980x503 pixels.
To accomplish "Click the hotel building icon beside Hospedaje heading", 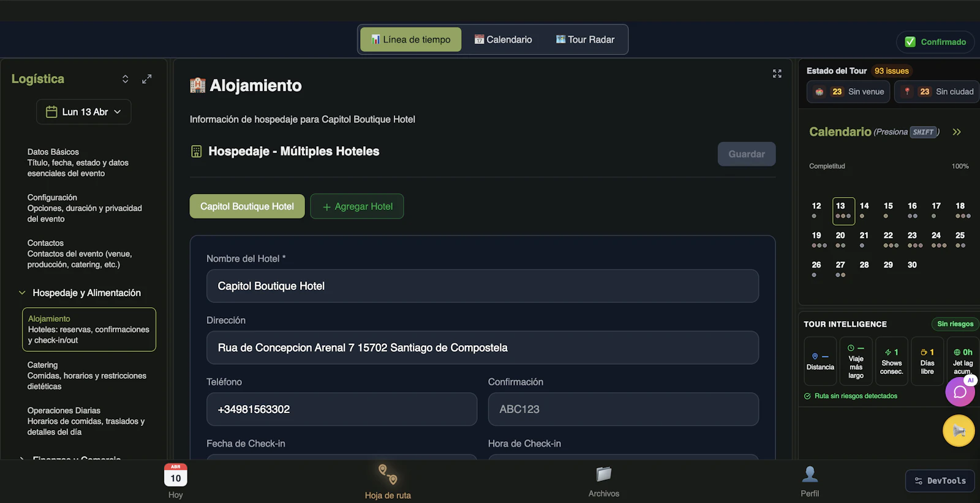I will [x=196, y=151].
